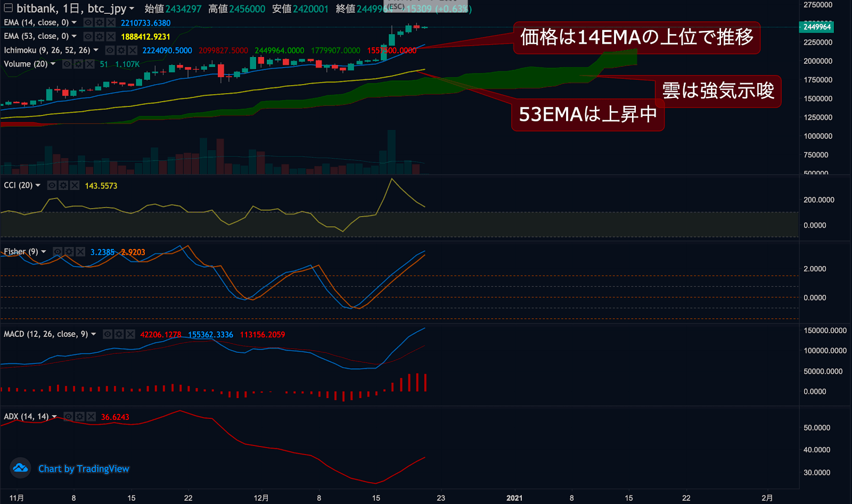This screenshot has width=852, height=504.
Task: Click the CCI settings gear icon
Action: 63,185
